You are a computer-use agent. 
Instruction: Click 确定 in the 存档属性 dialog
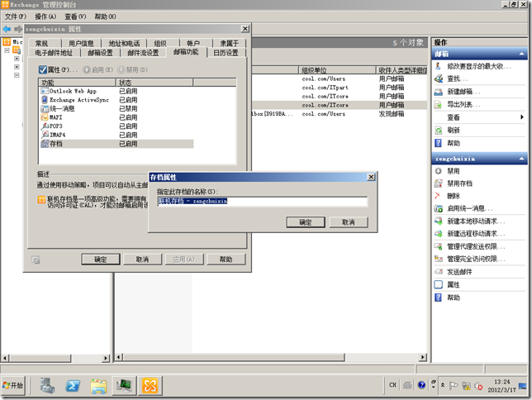tap(305, 222)
